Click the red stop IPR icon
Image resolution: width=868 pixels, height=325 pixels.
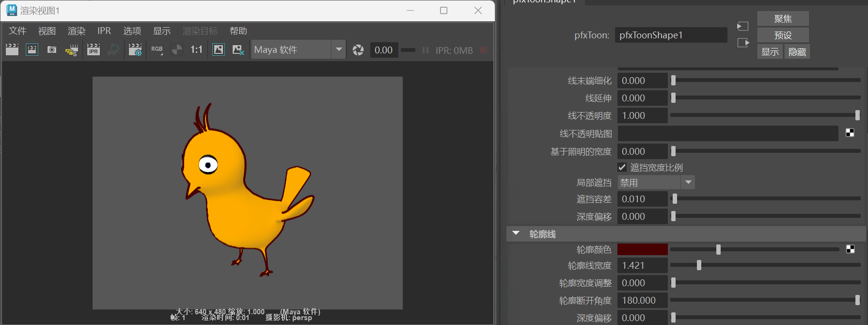click(483, 50)
